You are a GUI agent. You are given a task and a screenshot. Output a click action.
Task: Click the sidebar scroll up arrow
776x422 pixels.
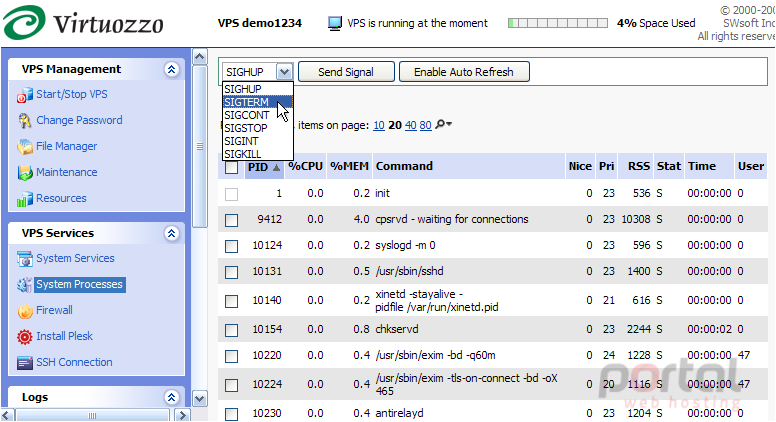click(x=199, y=57)
